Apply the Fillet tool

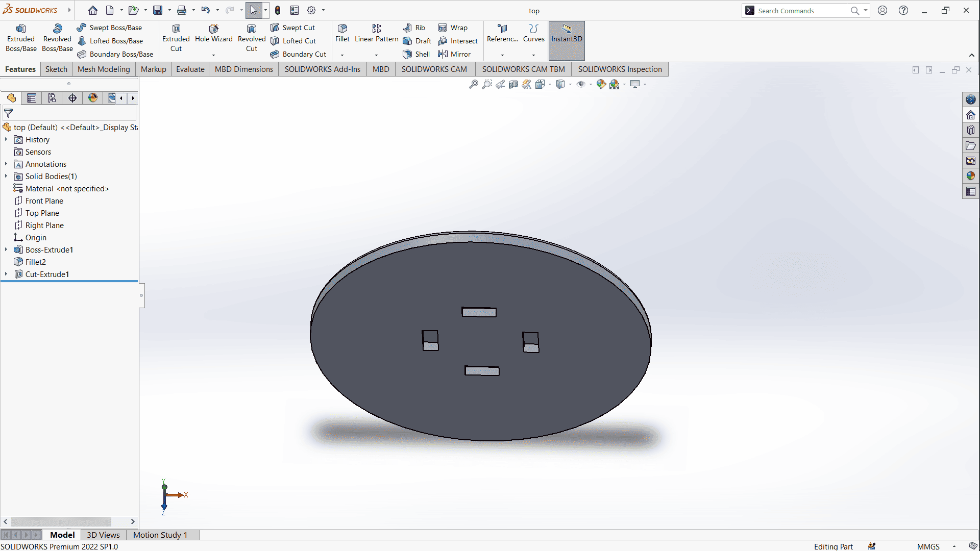click(342, 33)
